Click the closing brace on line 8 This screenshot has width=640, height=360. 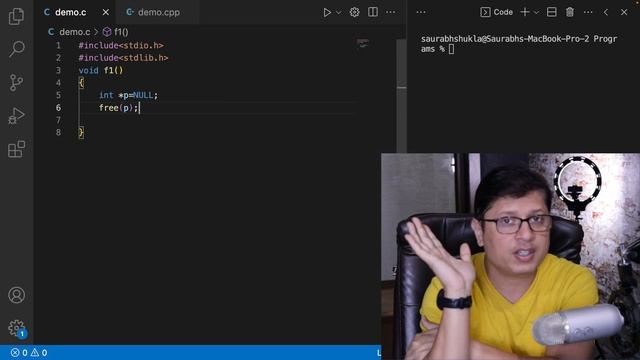pos(81,132)
